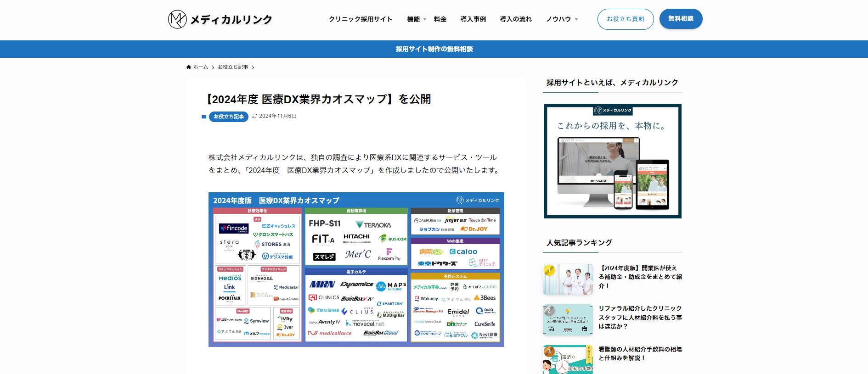The height and width of the screenshot is (374, 868).
Task: Click the Wakumy logo in chaos map
Action: (426, 298)
